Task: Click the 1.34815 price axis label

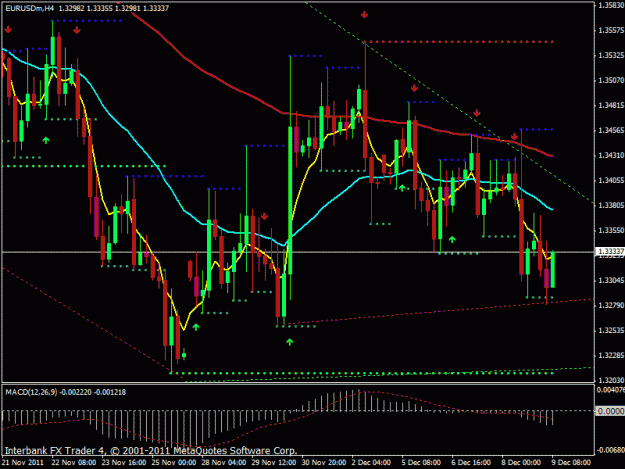Action: [x=611, y=106]
